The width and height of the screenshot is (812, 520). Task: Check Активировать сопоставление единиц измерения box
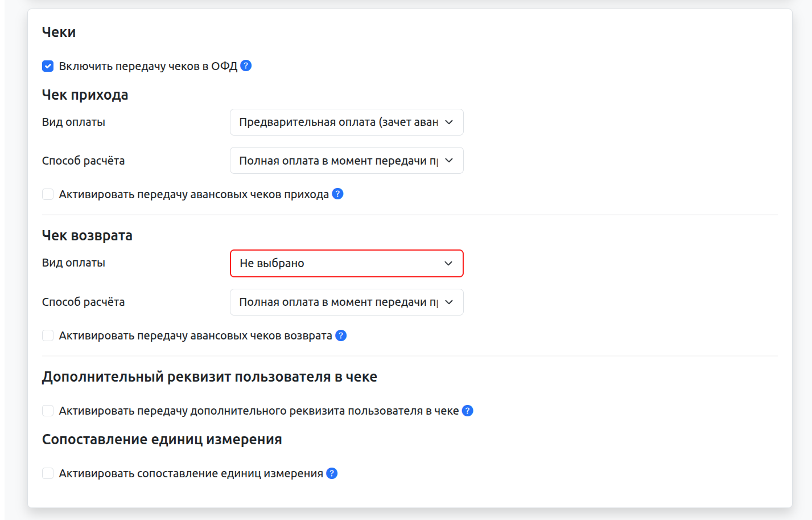48,473
